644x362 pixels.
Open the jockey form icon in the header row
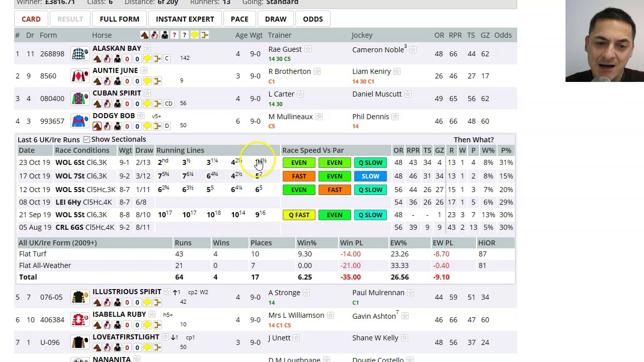tap(154, 35)
